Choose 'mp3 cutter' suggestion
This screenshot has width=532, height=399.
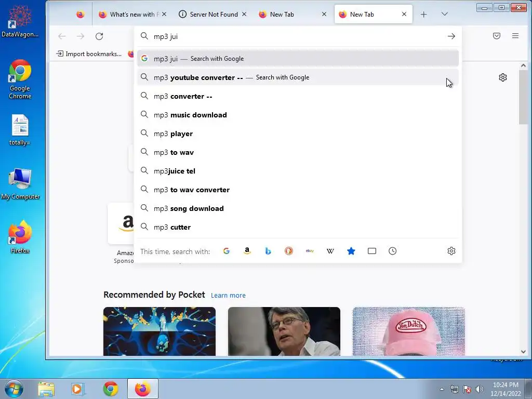pyautogui.click(x=298, y=227)
